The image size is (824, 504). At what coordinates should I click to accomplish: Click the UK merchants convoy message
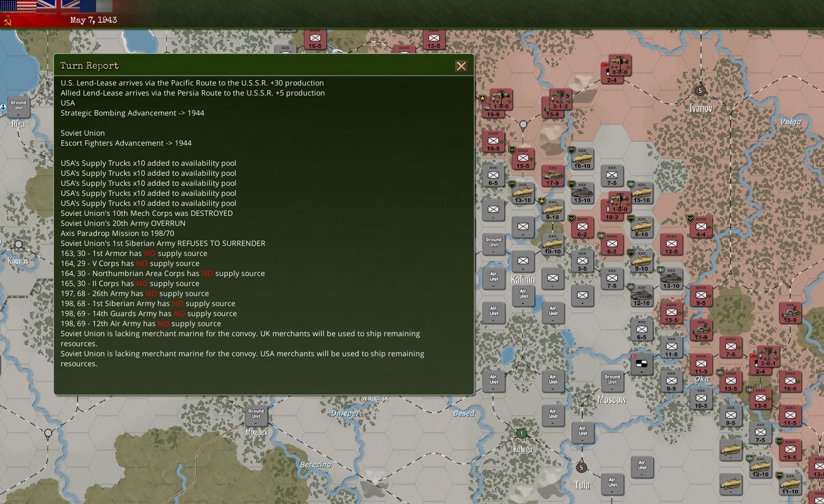240,338
